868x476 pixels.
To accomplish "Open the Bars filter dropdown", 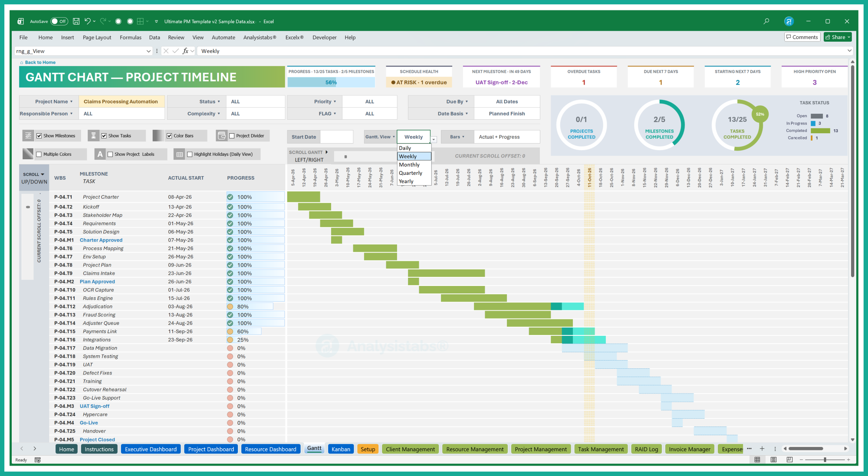I will pyautogui.click(x=463, y=137).
